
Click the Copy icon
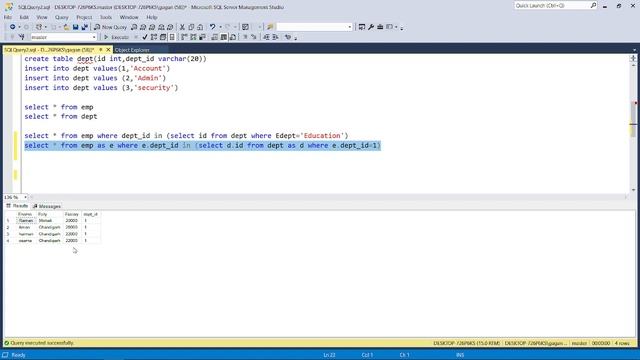pos(191,27)
